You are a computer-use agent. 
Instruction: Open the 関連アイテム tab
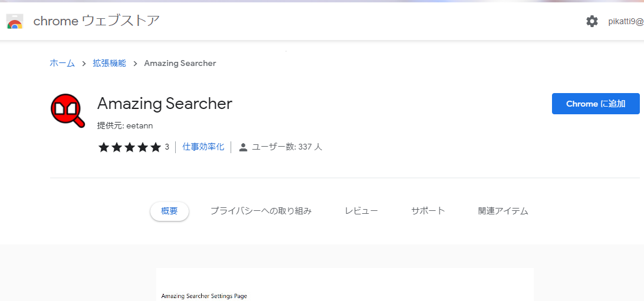(503, 211)
